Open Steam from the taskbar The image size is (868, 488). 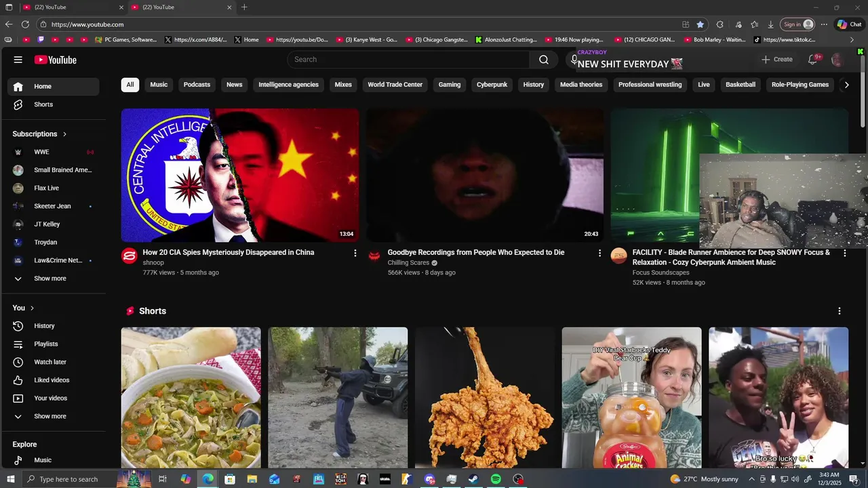coord(473,479)
